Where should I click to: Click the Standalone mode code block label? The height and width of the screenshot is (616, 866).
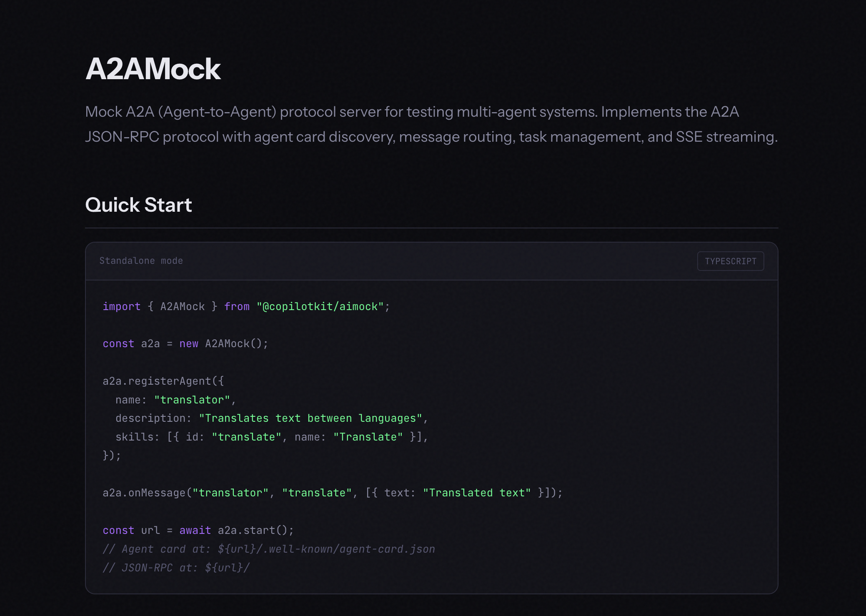(x=141, y=261)
